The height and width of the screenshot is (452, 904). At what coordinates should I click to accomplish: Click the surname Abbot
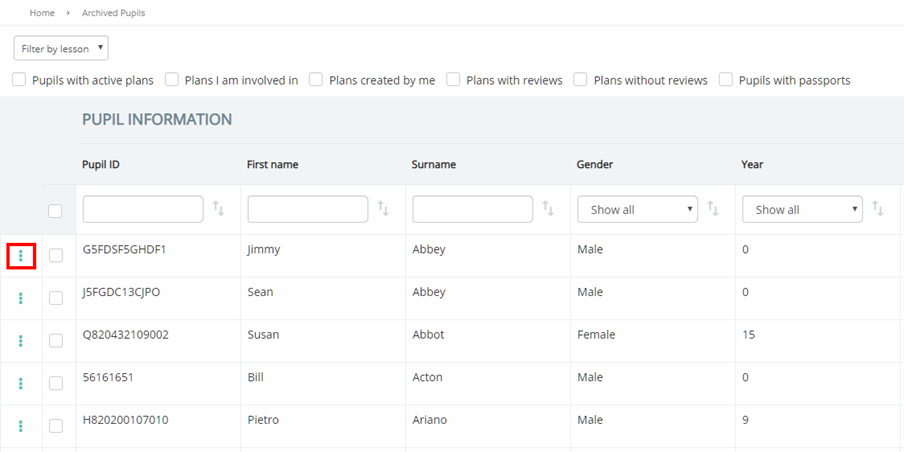[x=428, y=335]
